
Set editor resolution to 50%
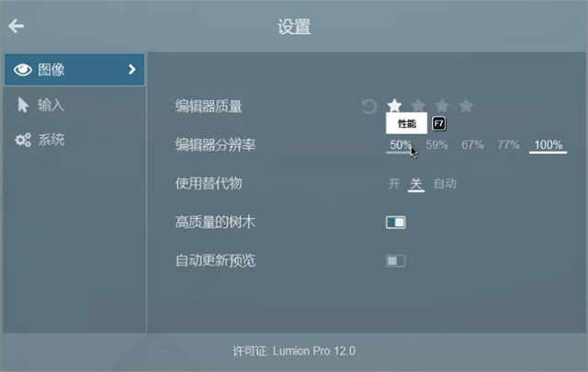tap(401, 145)
